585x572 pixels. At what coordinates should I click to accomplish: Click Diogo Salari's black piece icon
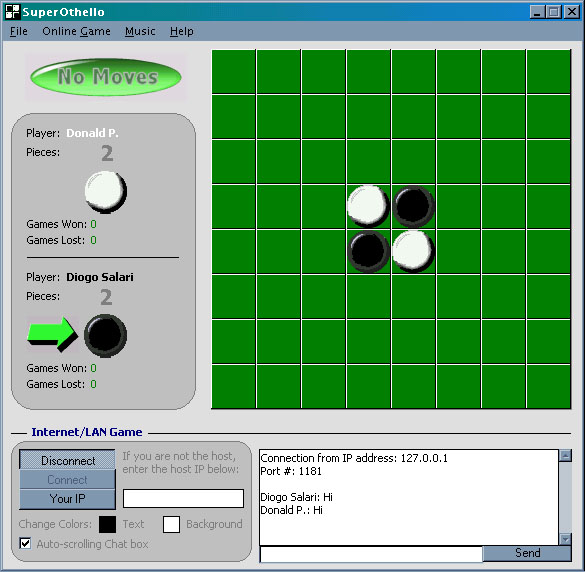[106, 335]
